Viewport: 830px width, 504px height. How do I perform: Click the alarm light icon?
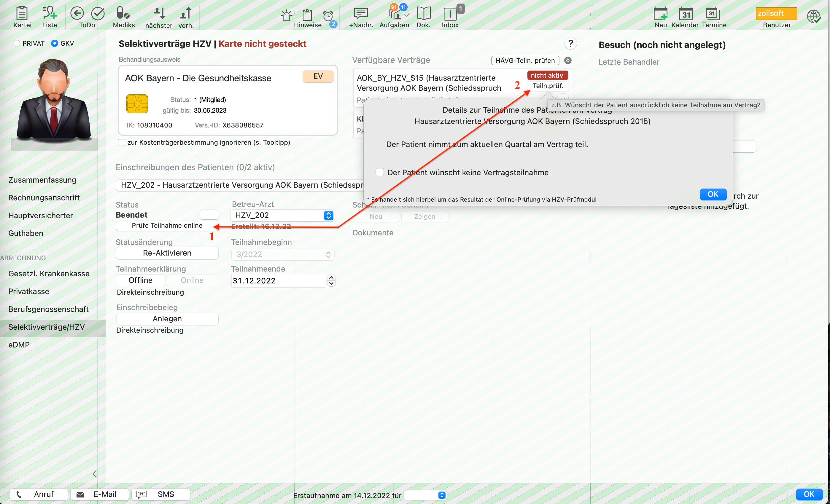[x=287, y=15]
